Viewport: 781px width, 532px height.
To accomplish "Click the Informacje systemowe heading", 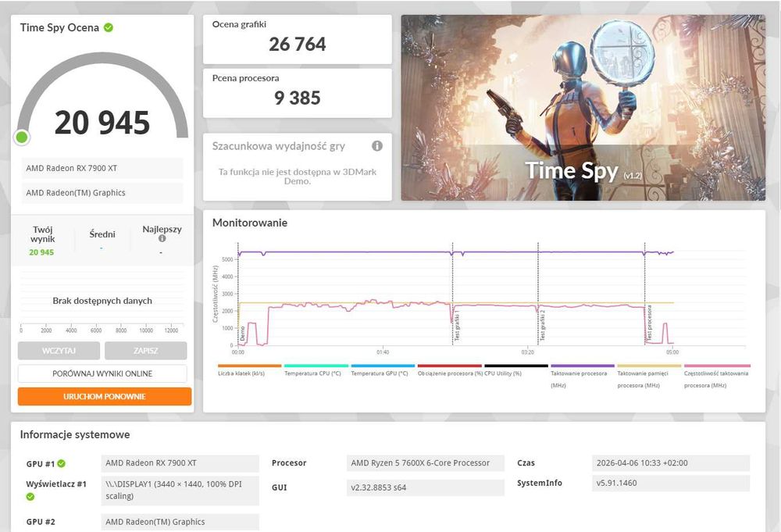I will (x=75, y=434).
